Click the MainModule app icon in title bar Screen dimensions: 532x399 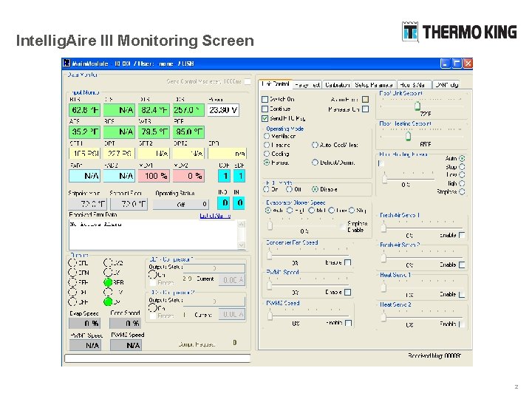[67, 63]
